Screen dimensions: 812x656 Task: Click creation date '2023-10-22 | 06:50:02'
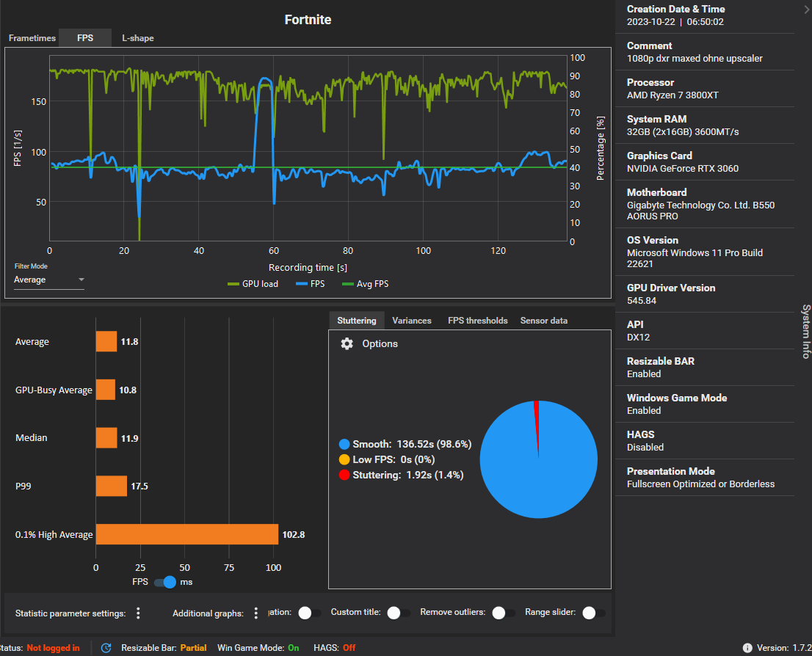[x=675, y=22]
